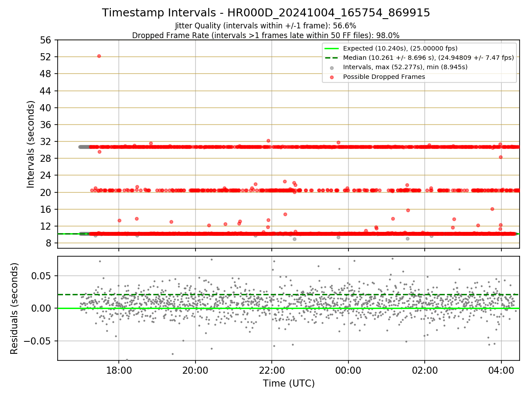Click the dashed green median line in residuals plot

click(289, 294)
